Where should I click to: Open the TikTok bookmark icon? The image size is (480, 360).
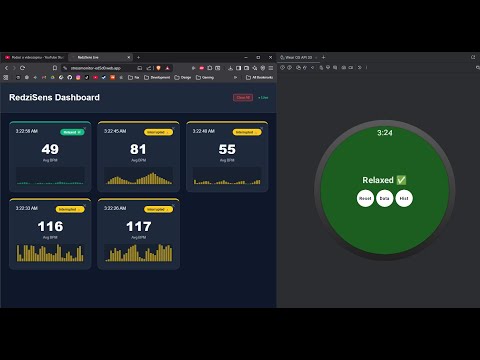tap(87, 77)
